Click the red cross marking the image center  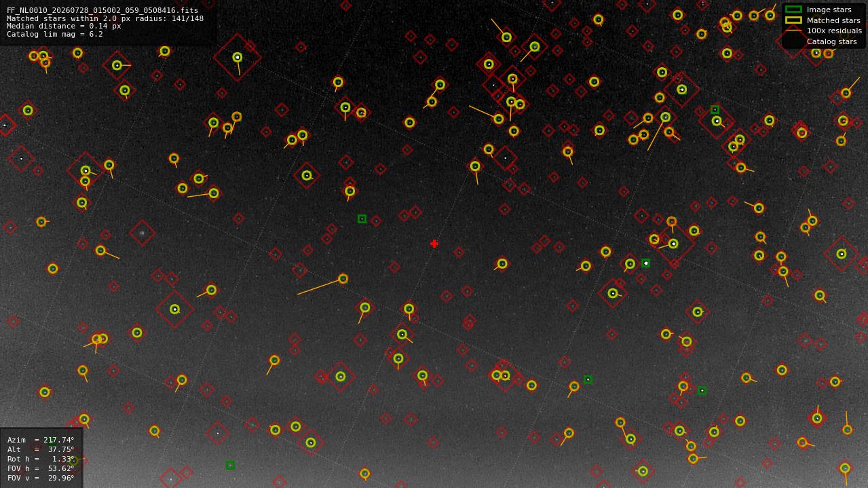(434, 244)
